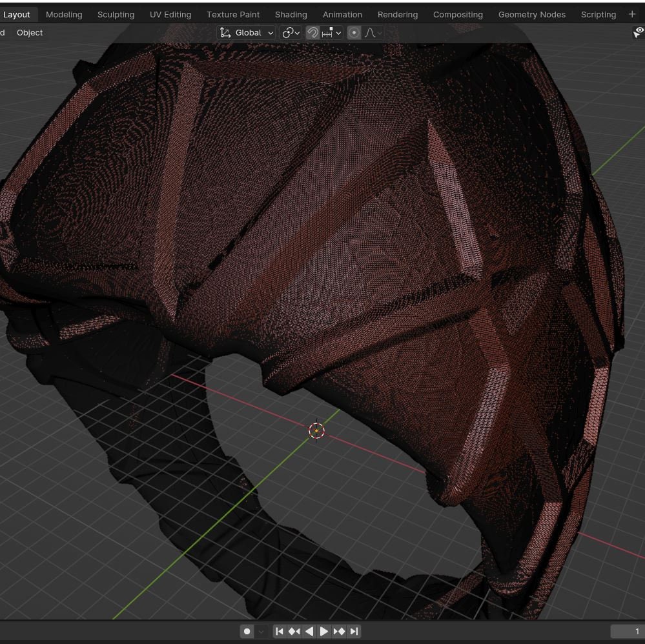Open the Modeling workspace tab
Image resolution: width=645 pixels, height=644 pixels.
64,14
